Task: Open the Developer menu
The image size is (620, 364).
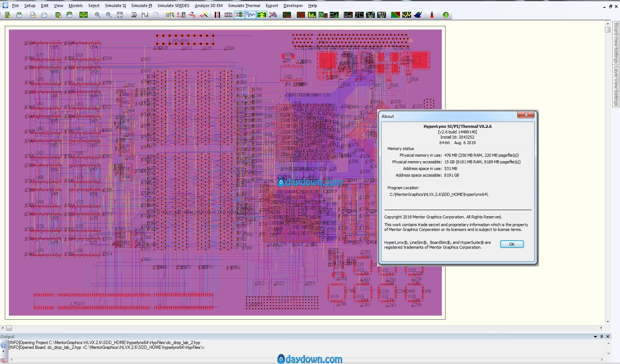Action: [293, 6]
